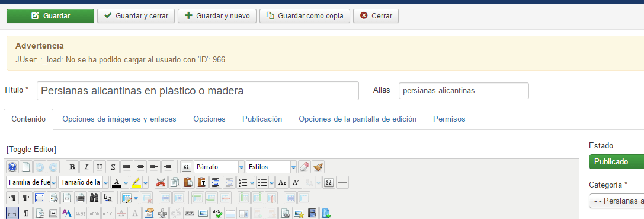Click the eraser remove-format icon

[305, 167]
